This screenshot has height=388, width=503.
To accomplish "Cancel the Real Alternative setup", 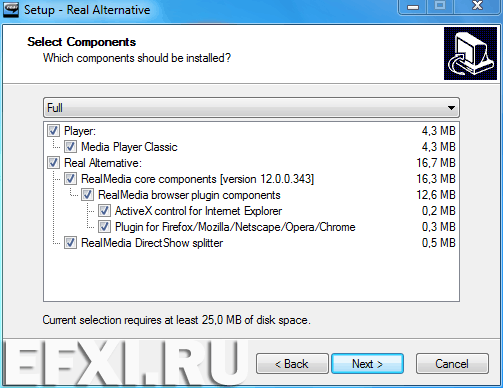I will coord(452,364).
